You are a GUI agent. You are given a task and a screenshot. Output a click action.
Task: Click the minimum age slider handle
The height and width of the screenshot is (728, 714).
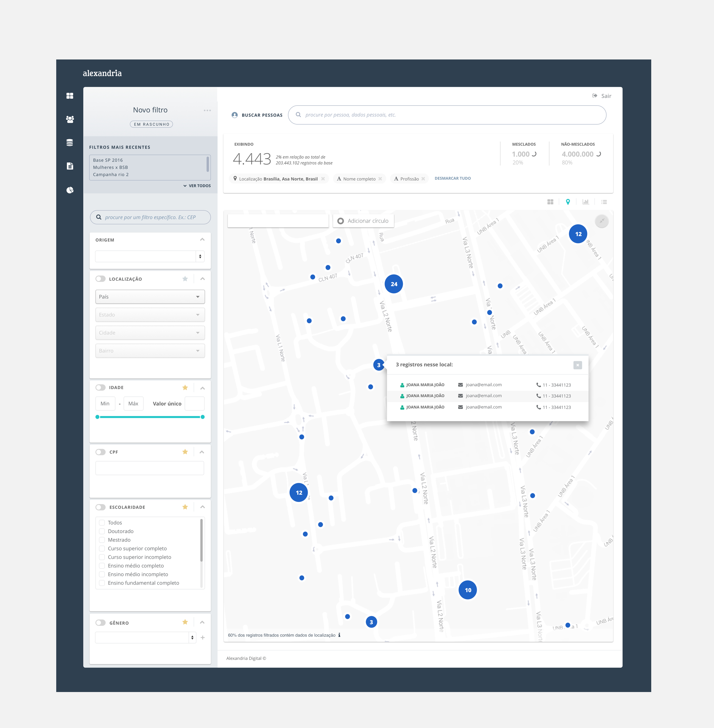pyautogui.click(x=98, y=417)
